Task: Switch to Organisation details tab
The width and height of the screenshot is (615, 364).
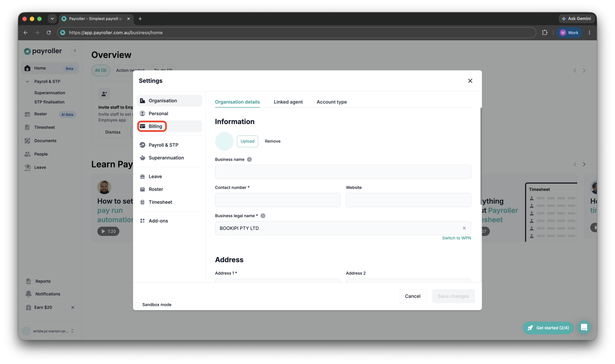Action: (x=237, y=102)
